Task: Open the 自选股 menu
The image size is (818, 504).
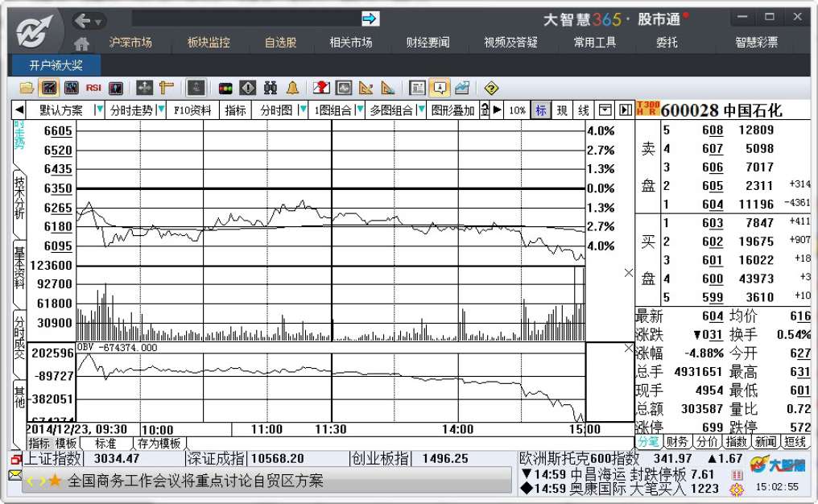Action: [281, 42]
